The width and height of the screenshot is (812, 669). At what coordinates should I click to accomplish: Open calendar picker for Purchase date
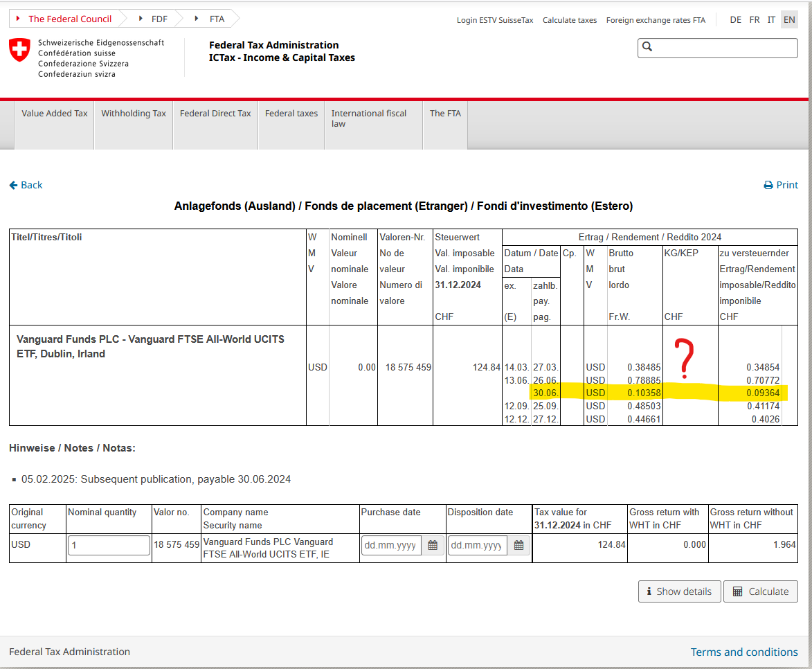433,546
